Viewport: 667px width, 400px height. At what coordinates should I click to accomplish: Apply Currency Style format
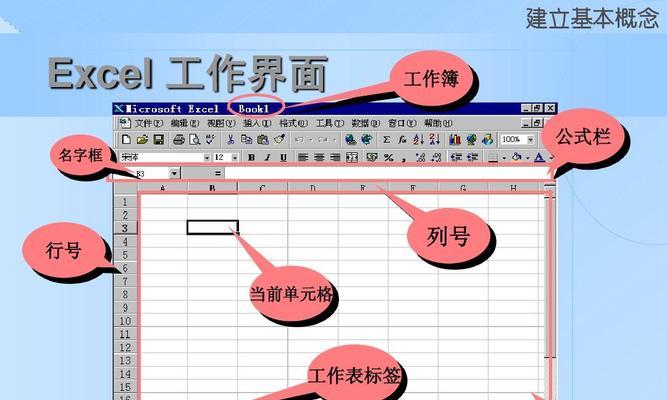pyautogui.click(x=372, y=157)
